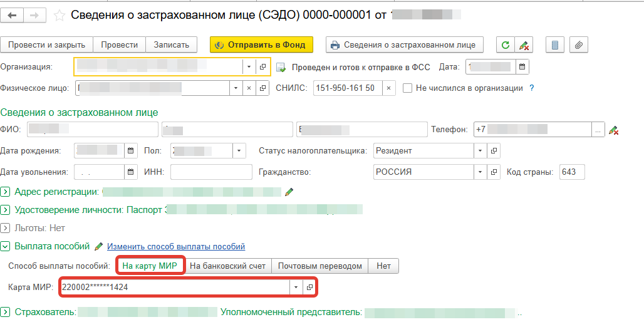The width and height of the screenshot is (644, 327).
Task: Click the question mark help icon
Action: [x=531, y=88]
